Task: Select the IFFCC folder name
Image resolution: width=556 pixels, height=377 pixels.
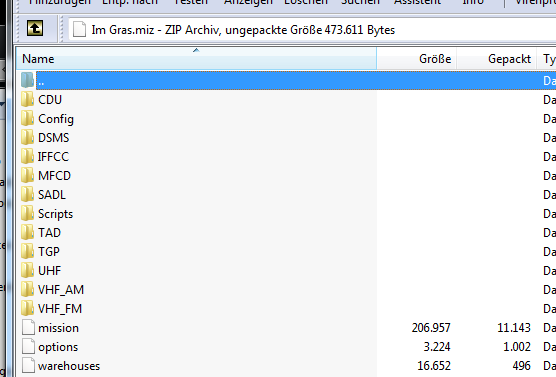Action: (x=54, y=157)
